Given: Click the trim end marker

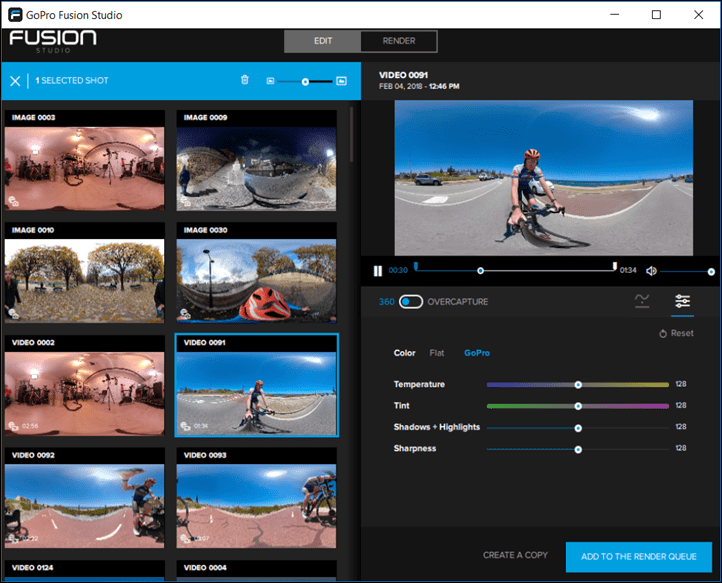Looking at the screenshot, I should click(615, 266).
